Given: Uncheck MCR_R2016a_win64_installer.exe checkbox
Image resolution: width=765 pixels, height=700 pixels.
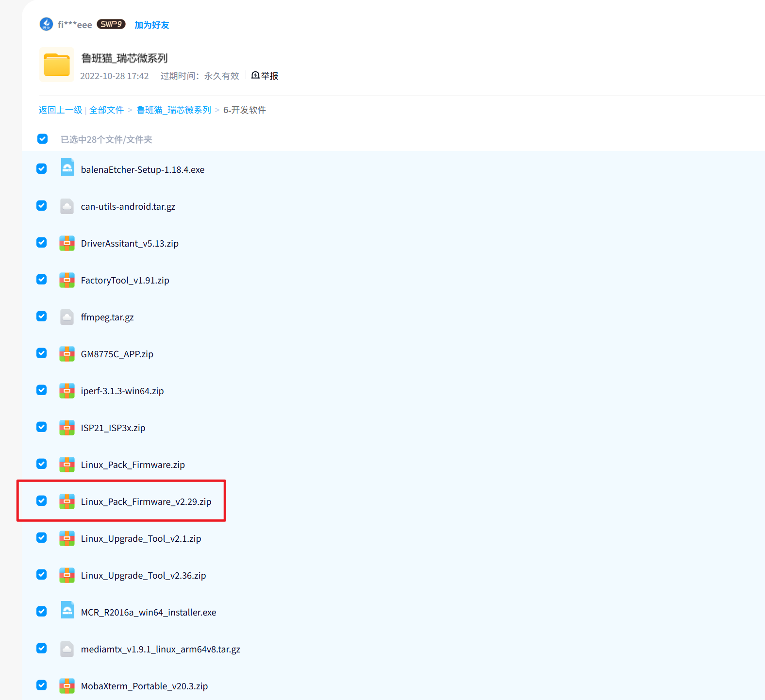Looking at the screenshot, I should [42, 611].
